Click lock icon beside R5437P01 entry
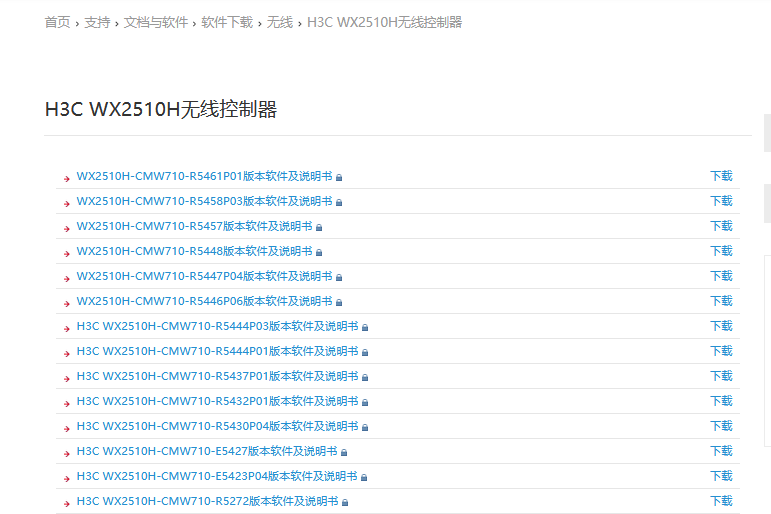The width and height of the screenshot is (771, 514). point(365,378)
